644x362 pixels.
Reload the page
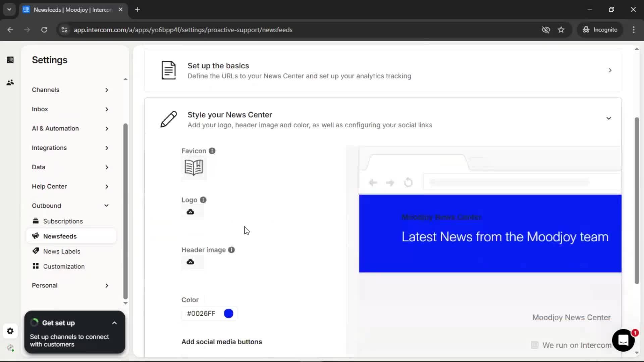pyautogui.click(x=44, y=30)
